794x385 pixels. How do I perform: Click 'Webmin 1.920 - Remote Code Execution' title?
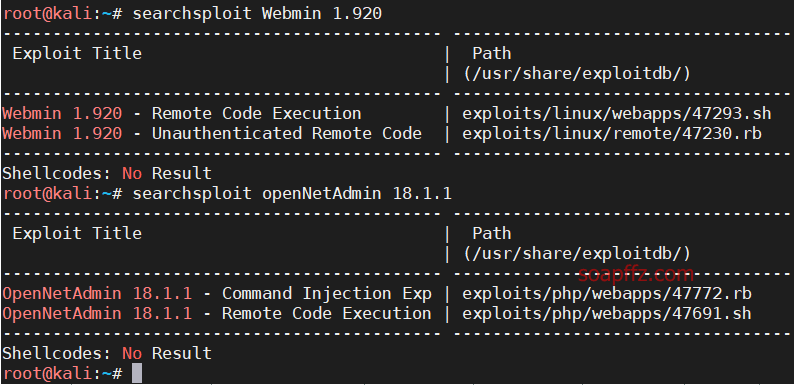[x=182, y=113]
